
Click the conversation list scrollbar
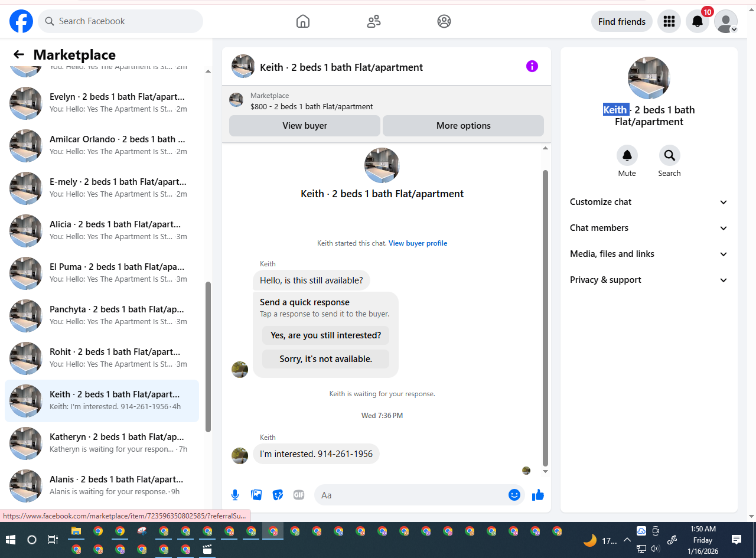pos(208,357)
